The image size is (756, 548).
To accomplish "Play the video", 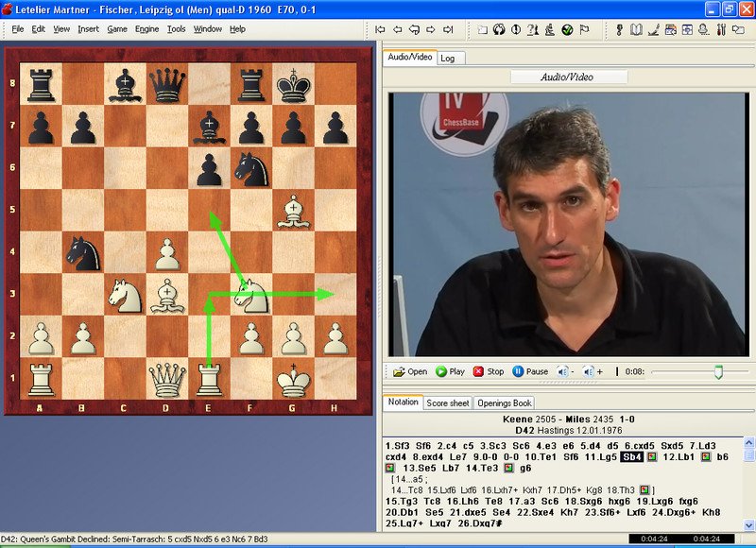I will click(451, 371).
